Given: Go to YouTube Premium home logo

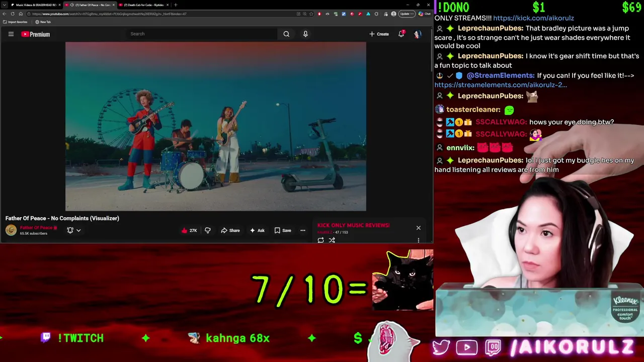Looking at the screenshot, I should coord(35,34).
